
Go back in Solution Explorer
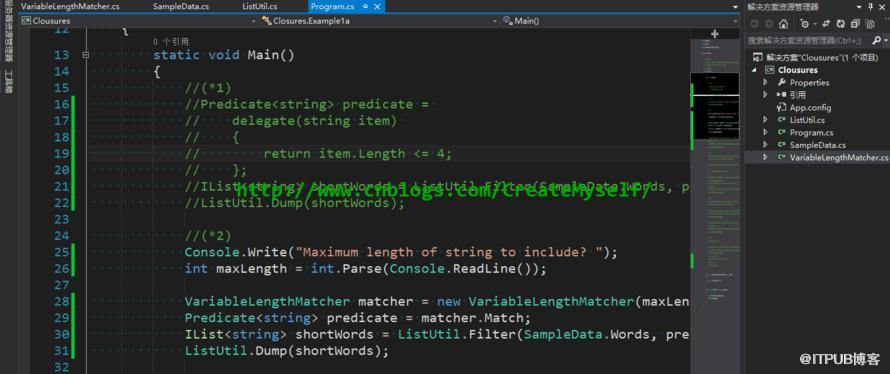pyautogui.click(x=754, y=24)
